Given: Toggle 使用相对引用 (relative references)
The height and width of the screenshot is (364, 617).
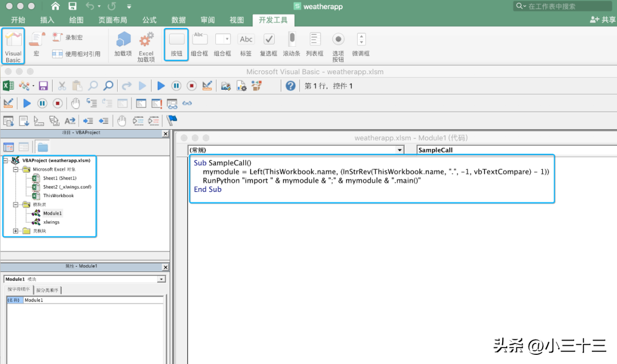Looking at the screenshot, I should (x=77, y=54).
